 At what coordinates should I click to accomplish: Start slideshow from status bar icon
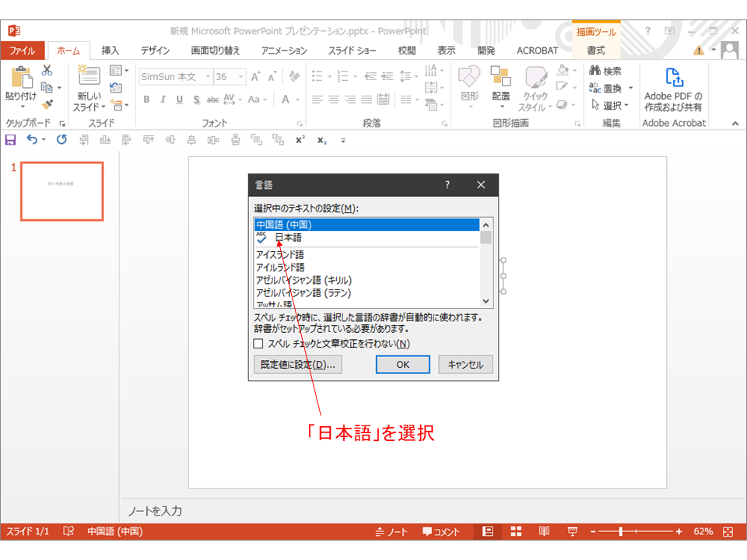[573, 531]
